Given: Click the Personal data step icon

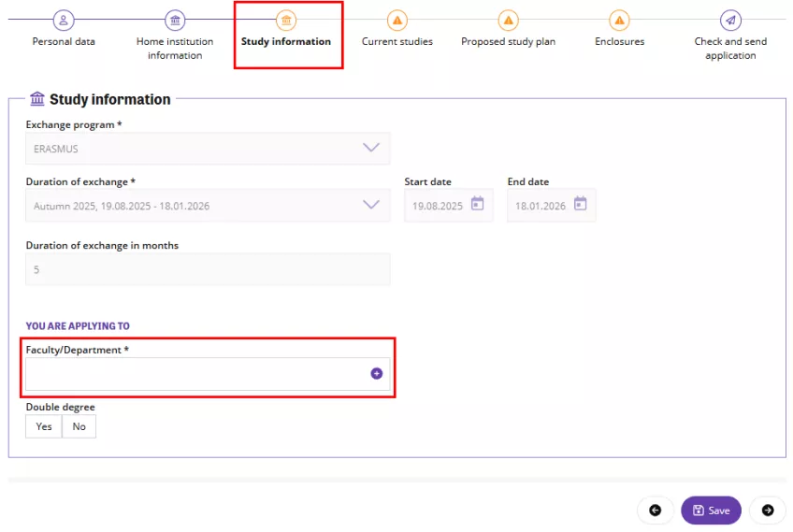Looking at the screenshot, I should (x=64, y=21).
